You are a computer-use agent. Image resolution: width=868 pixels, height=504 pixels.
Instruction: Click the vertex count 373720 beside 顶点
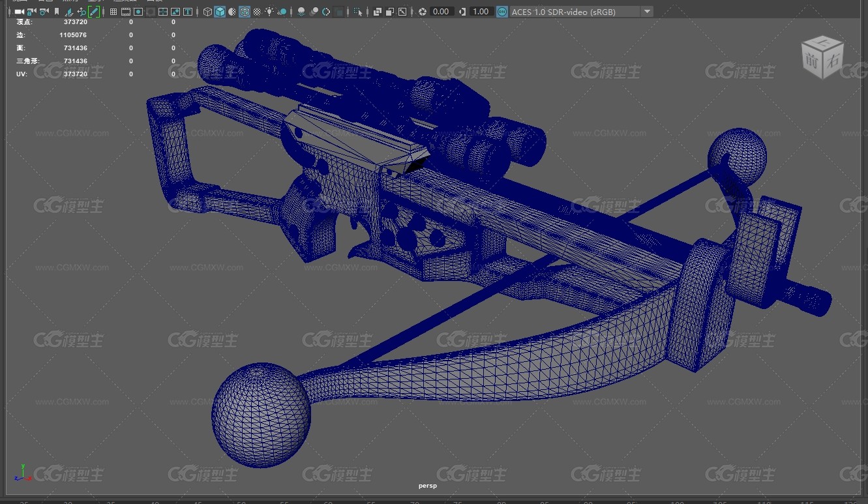coord(76,22)
